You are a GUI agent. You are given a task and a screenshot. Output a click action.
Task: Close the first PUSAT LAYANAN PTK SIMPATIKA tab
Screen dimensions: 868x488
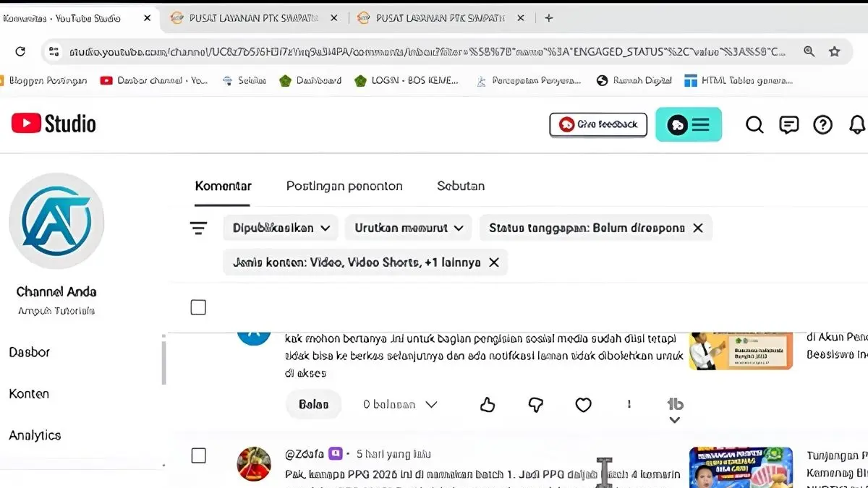(333, 18)
